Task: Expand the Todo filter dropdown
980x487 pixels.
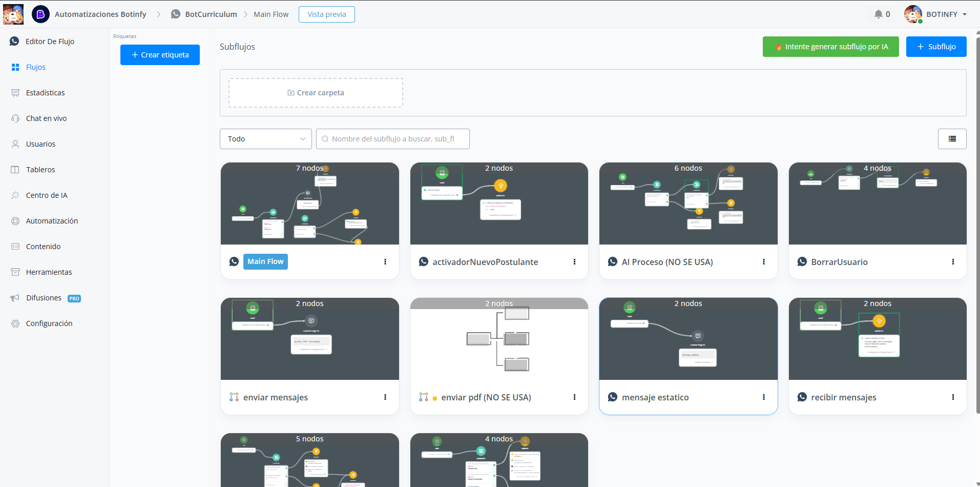Action: pos(266,139)
